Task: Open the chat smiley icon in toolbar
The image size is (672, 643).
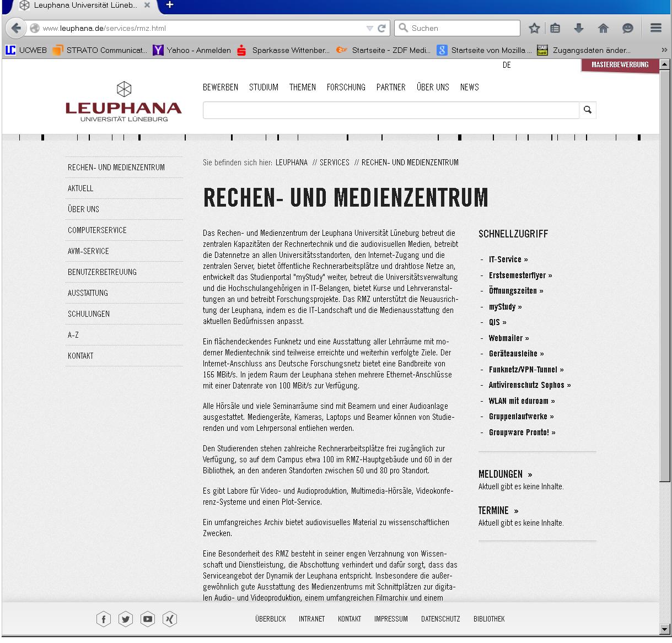Action: (x=628, y=28)
